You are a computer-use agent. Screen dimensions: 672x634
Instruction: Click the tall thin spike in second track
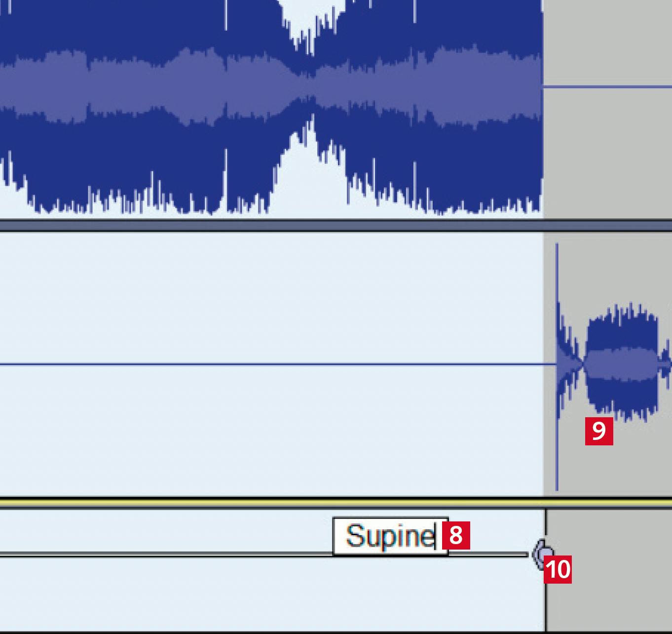pos(557,366)
